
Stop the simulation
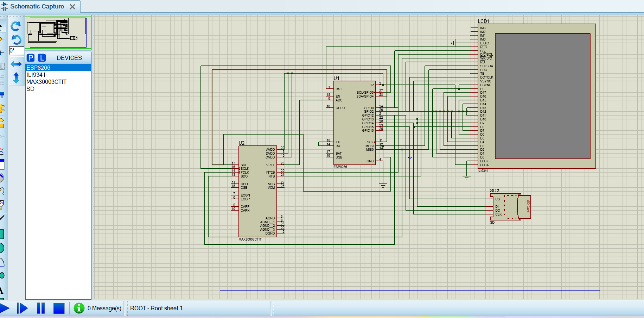[x=59, y=308]
